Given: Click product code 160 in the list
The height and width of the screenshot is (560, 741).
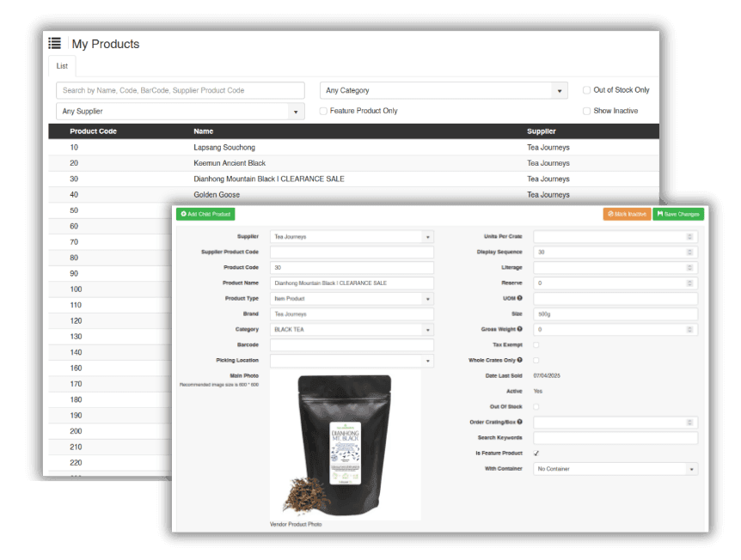Looking at the screenshot, I should pos(76,368).
